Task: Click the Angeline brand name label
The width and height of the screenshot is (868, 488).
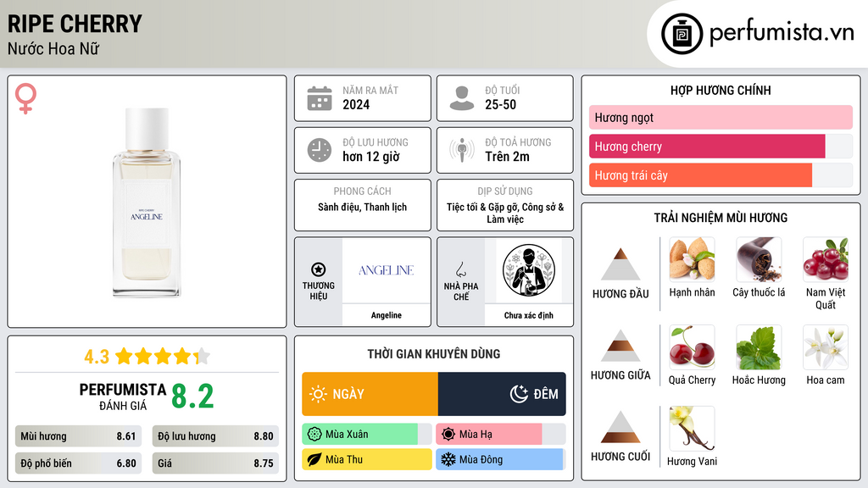Action: [x=387, y=315]
